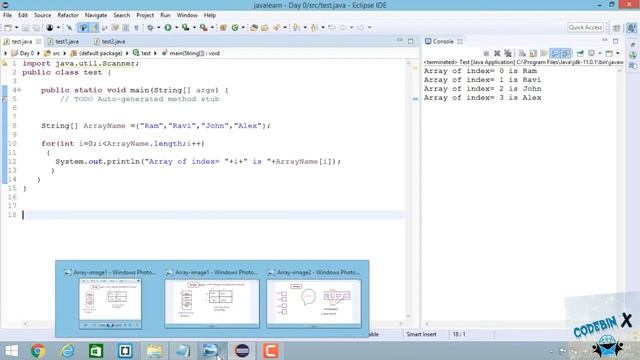The image size is (640, 360).
Task: Close the test.java editor tab
Action: [x=38, y=42]
